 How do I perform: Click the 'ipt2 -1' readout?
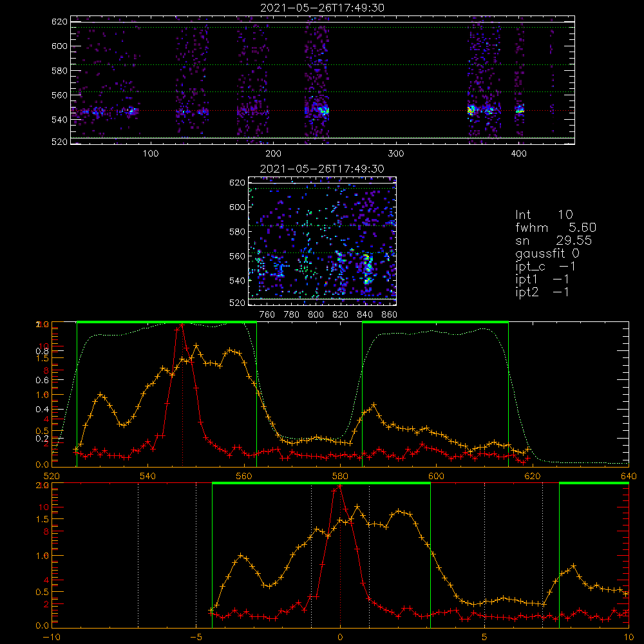(542, 292)
